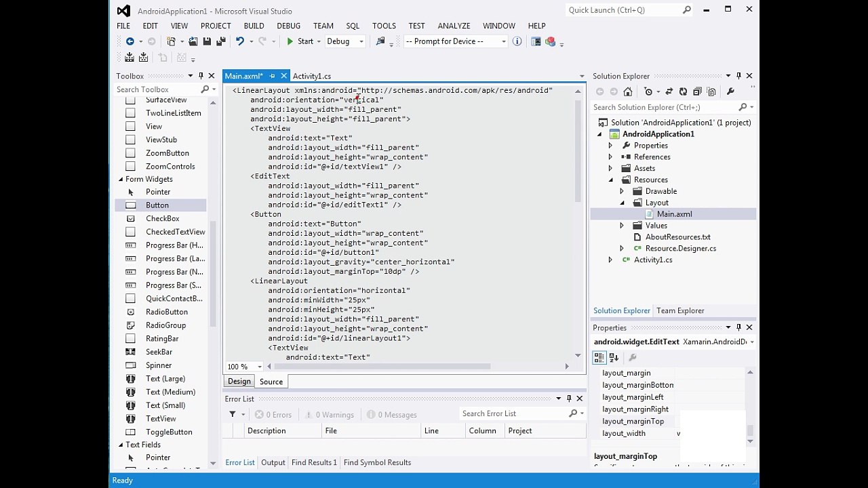Collapse the Text Fields toolbox group
Screen dimensions: 868x488
121,445
